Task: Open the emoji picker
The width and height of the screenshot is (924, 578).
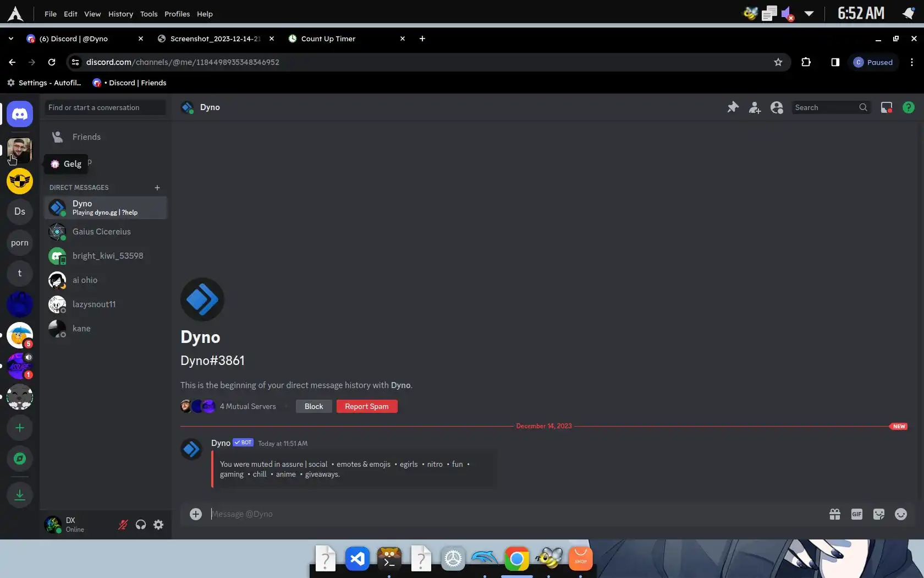Action: tap(901, 514)
